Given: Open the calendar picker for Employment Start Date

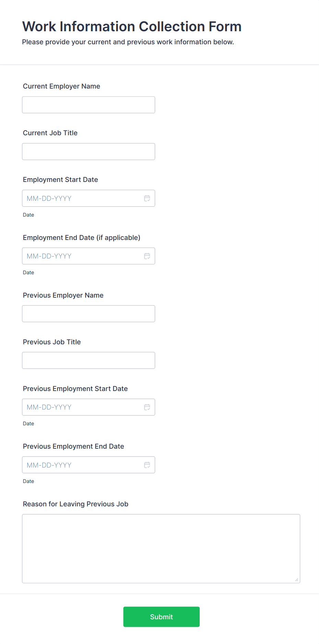Looking at the screenshot, I should coord(147,198).
